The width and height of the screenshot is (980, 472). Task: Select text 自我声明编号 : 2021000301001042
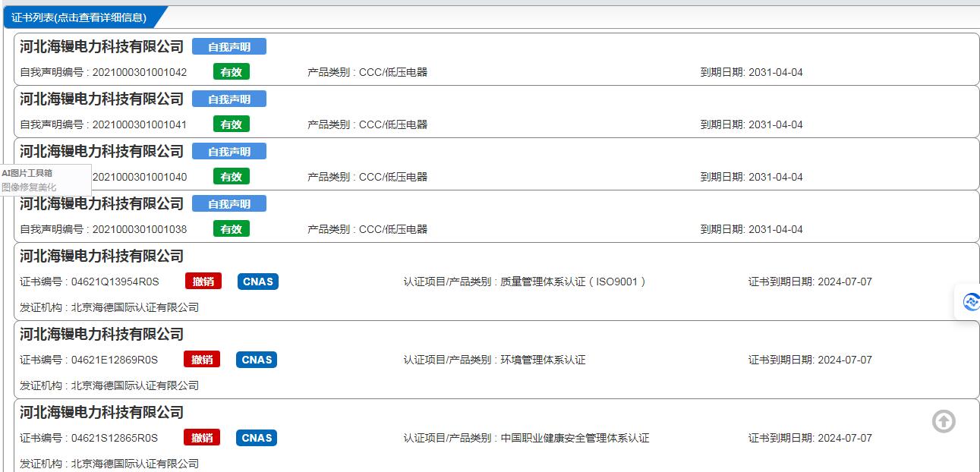point(103,73)
